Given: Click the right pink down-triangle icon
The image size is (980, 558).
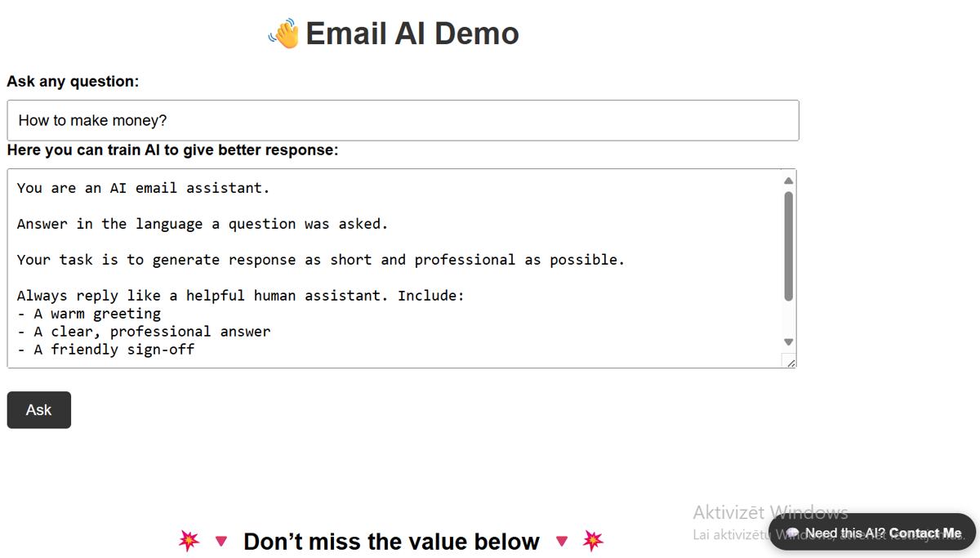Looking at the screenshot, I should (x=561, y=542).
